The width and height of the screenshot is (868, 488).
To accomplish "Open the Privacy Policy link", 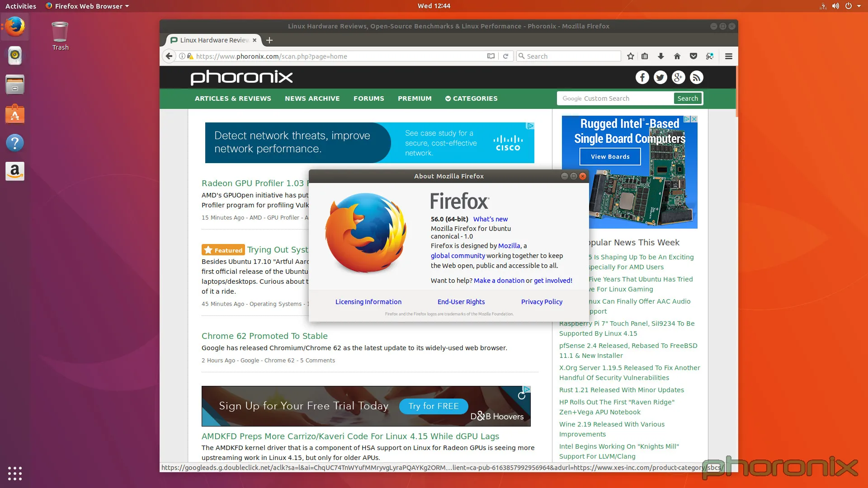I will click(x=542, y=302).
